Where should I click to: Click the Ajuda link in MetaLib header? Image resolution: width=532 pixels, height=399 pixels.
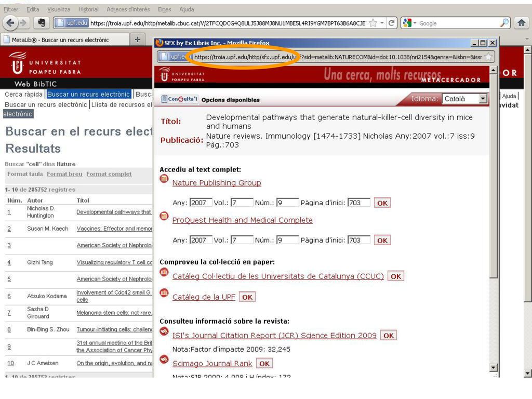pos(509,96)
